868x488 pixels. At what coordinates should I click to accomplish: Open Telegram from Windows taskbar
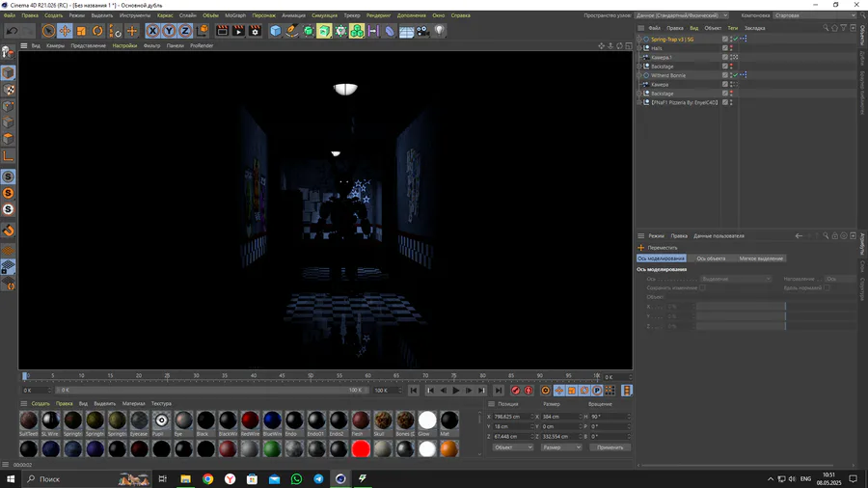click(x=318, y=479)
